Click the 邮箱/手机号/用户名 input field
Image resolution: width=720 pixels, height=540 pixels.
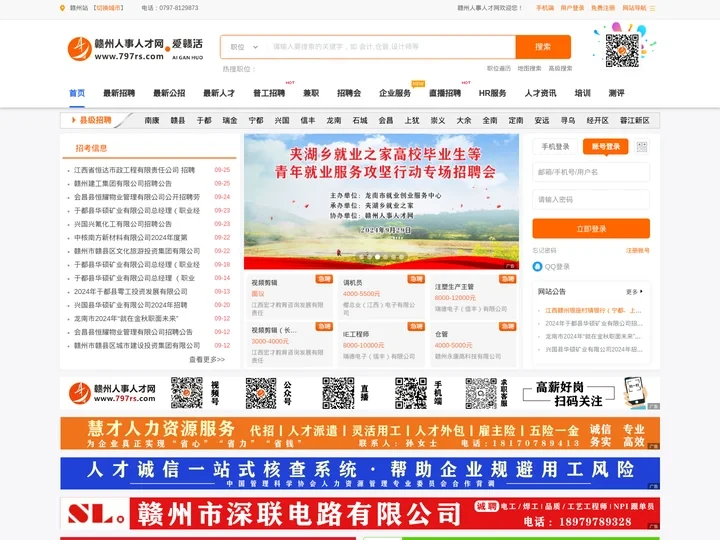(x=591, y=172)
